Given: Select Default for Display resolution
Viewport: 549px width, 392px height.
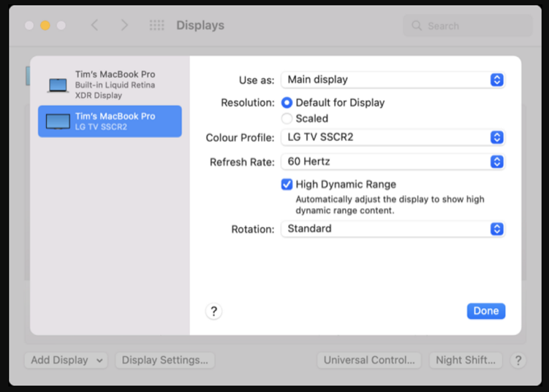Looking at the screenshot, I should [x=287, y=103].
